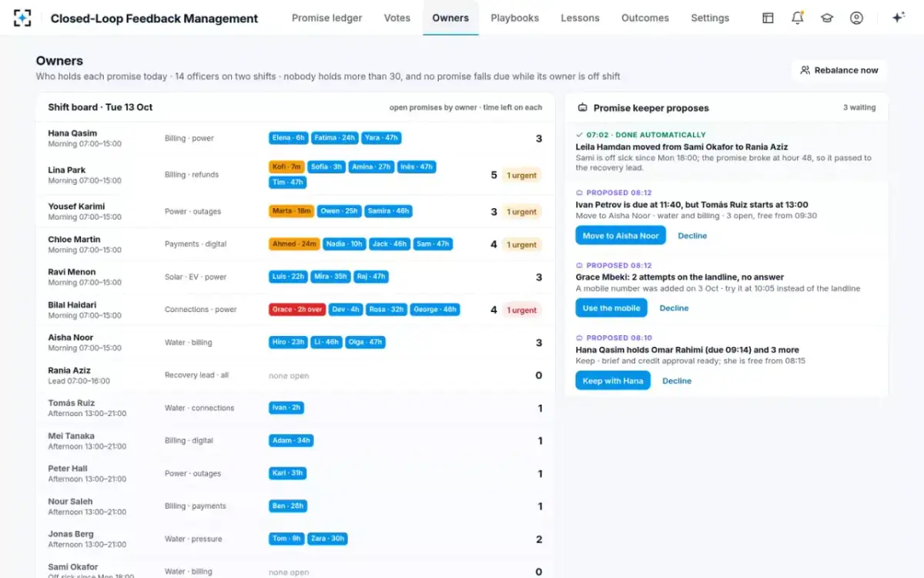This screenshot has width=924, height=578.
Task: Open the graduation cap learning icon
Action: point(827,18)
